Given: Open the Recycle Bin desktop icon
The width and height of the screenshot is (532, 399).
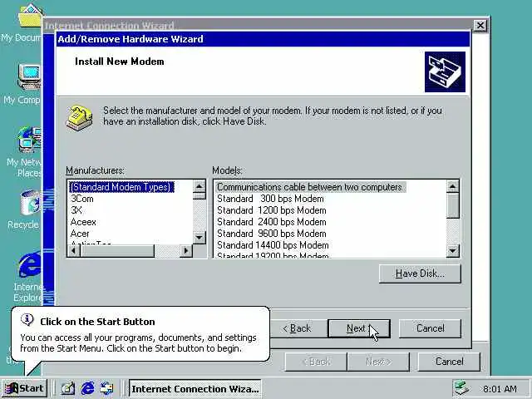Looking at the screenshot, I should coord(31,203).
